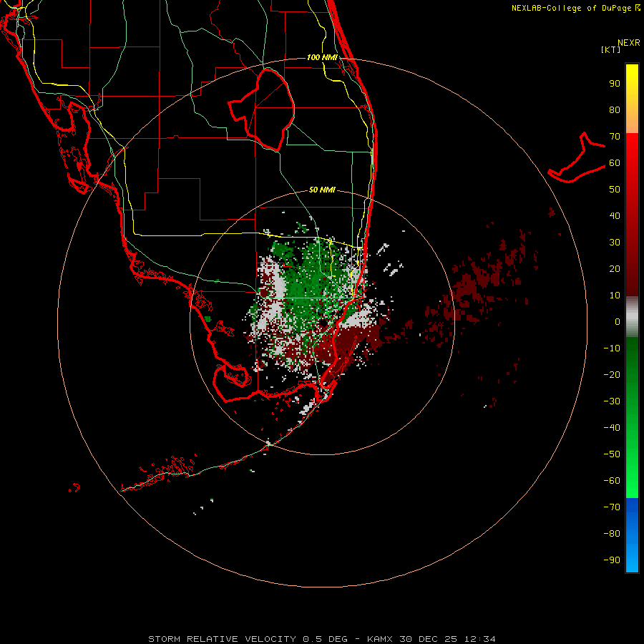Click the -50 value on the velocity scale

pyautogui.click(x=612, y=454)
